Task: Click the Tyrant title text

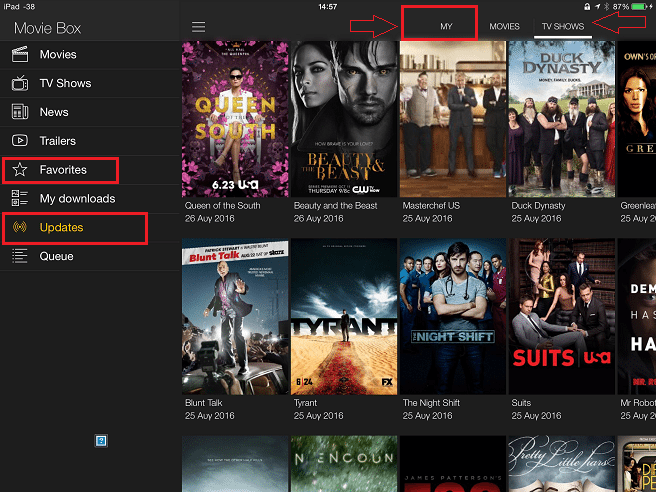Action: (305, 402)
